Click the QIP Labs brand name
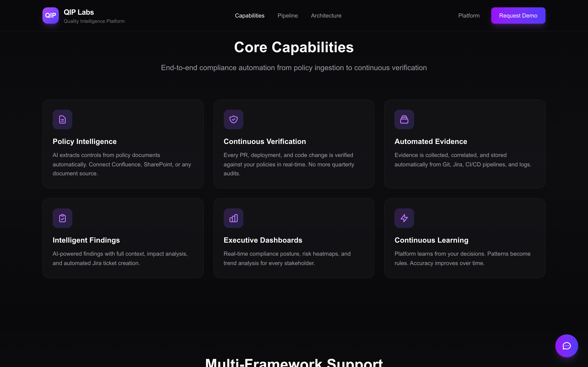This screenshot has width=588, height=367. click(79, 12)
